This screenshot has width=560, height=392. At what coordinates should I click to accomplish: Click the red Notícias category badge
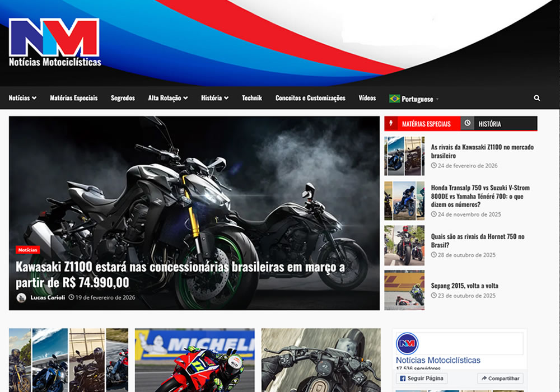27,250
